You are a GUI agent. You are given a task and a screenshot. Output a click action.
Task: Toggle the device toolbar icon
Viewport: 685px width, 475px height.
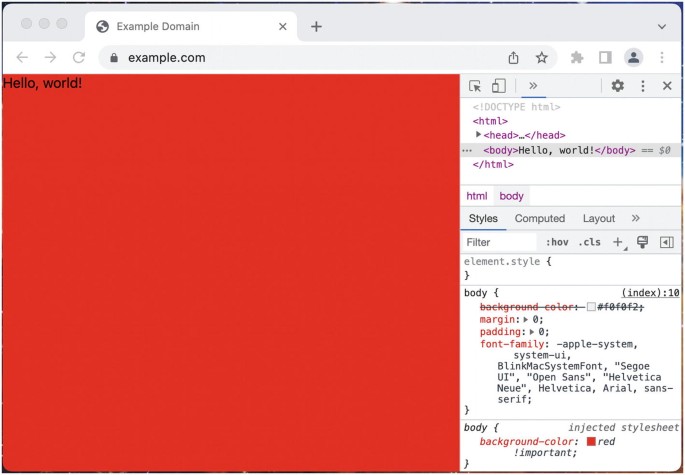click(498, 87)
